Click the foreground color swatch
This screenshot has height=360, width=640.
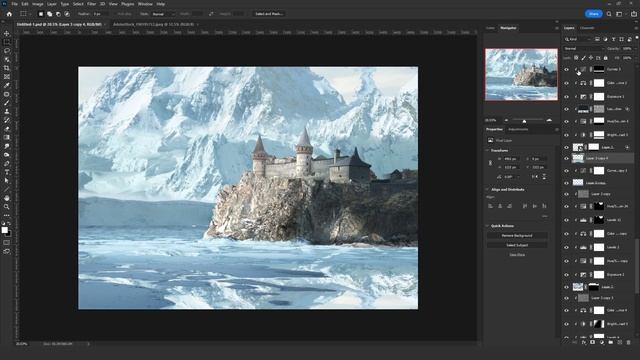coord(4,231)
